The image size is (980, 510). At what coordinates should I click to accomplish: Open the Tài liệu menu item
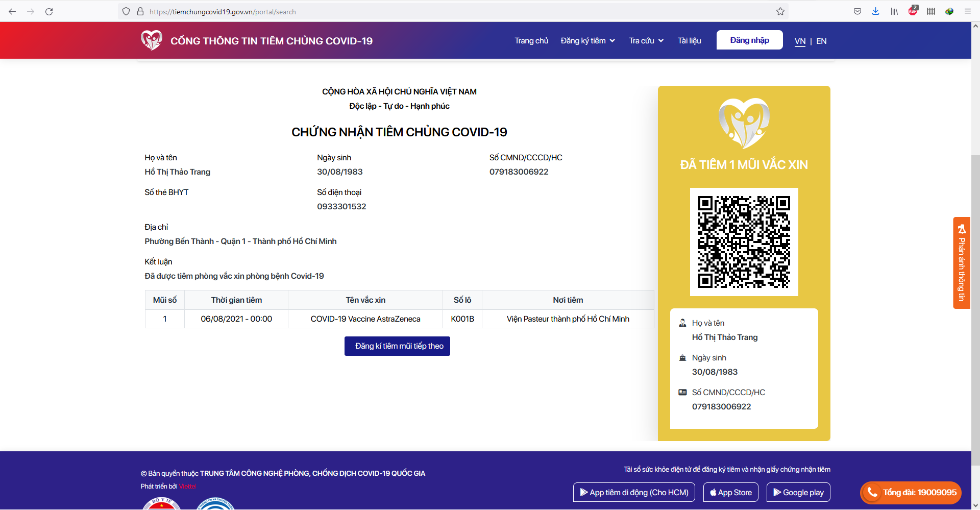click(x=689, y=40)
